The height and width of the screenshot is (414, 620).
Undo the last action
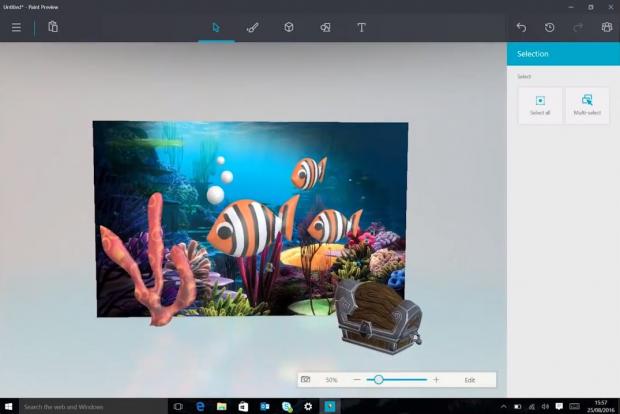[x=521, y=27]
